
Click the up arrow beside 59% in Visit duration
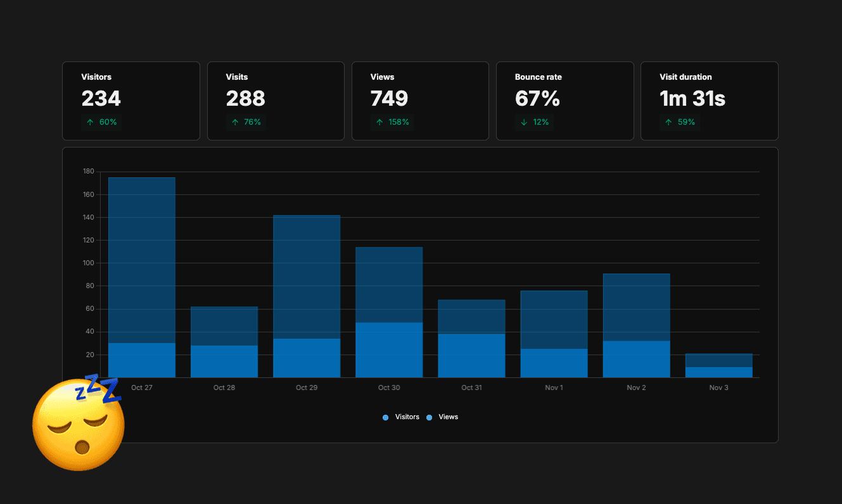click(x=668, y=122)
